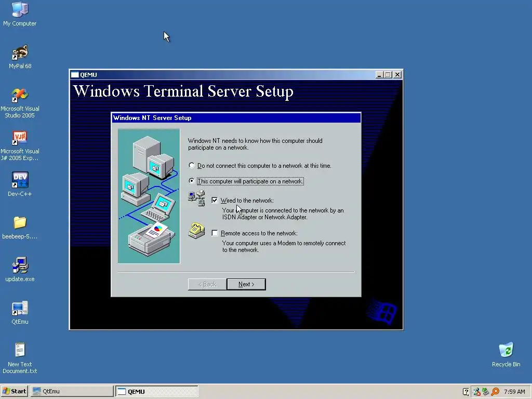Switch to QtEmu taskbar button

coord(72,391)
